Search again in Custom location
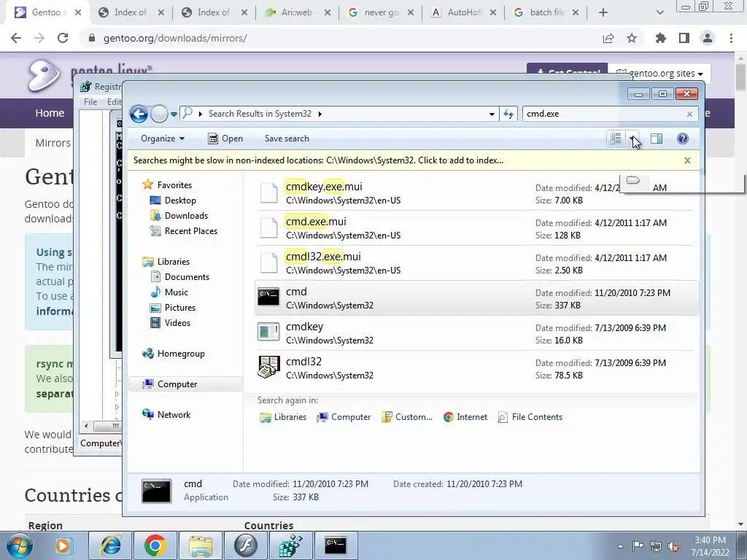Screen dimensions: 747x560 [407, 417]
